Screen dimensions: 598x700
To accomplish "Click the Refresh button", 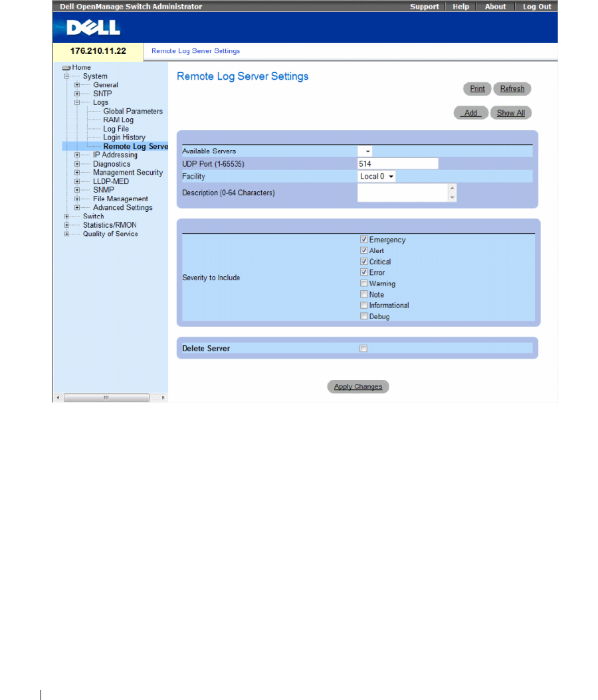I will [x=512, y=89].
